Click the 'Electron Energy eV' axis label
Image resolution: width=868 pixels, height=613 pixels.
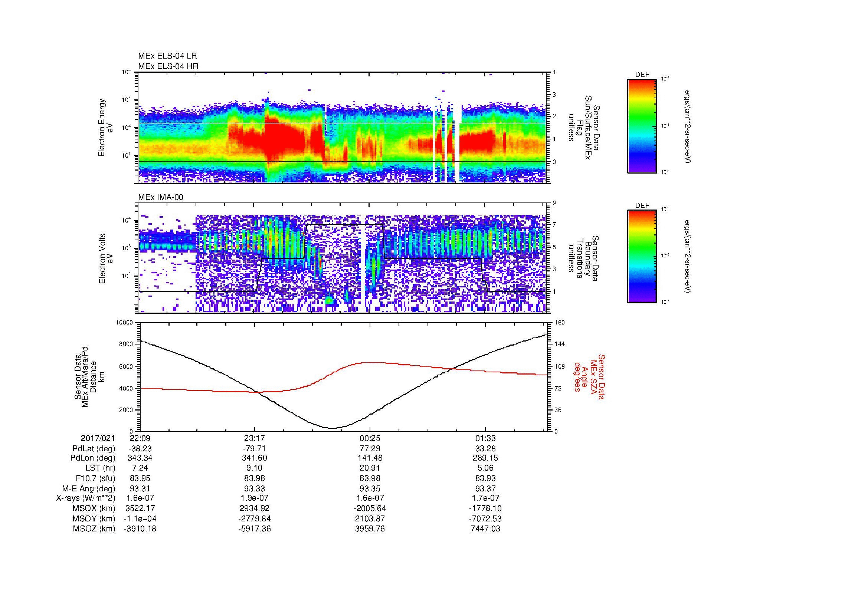coord(105,128)
